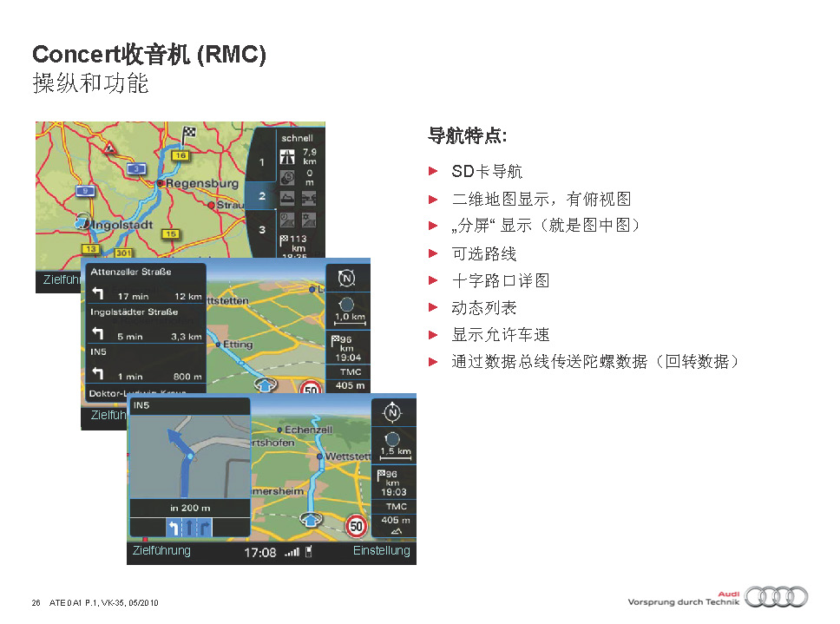Click the Etting town label
The width and height of the screenshot is (840, 624).
[x=238, y=345]
